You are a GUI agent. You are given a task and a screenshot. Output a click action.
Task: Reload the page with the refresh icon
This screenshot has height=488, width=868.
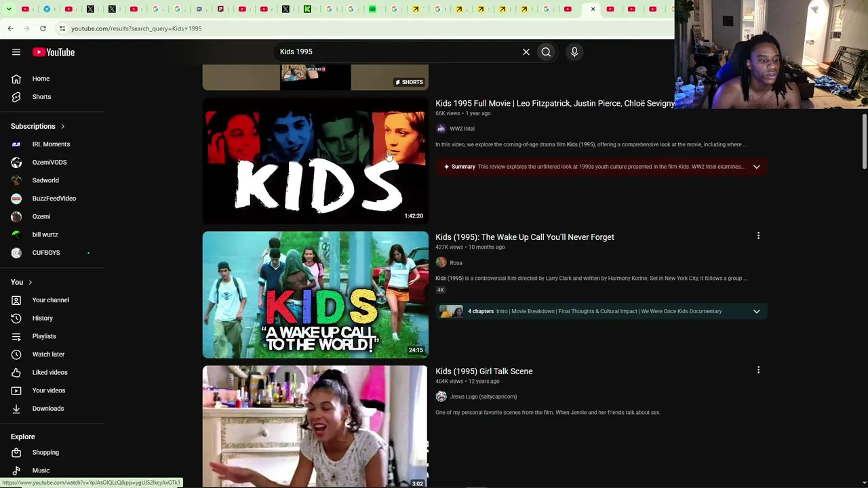click(x=43, y=28)
